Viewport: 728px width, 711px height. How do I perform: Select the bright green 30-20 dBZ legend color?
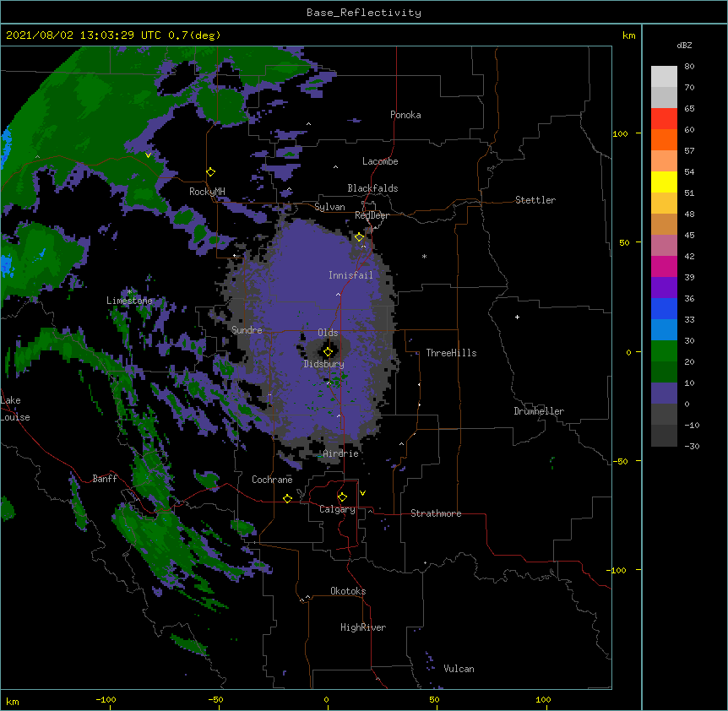(664, 351)
